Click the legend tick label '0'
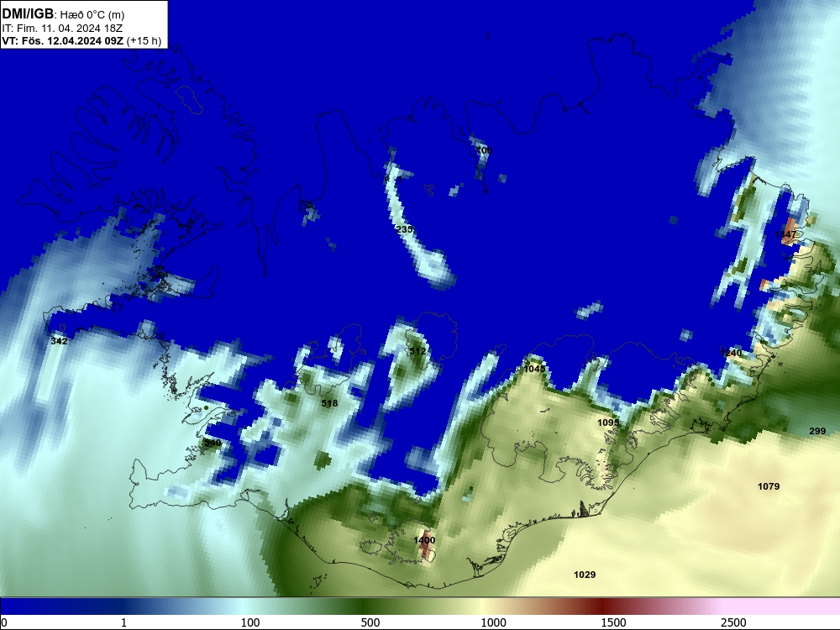Image resolution: width=840 pixels, height=630 pixels. 4,622
